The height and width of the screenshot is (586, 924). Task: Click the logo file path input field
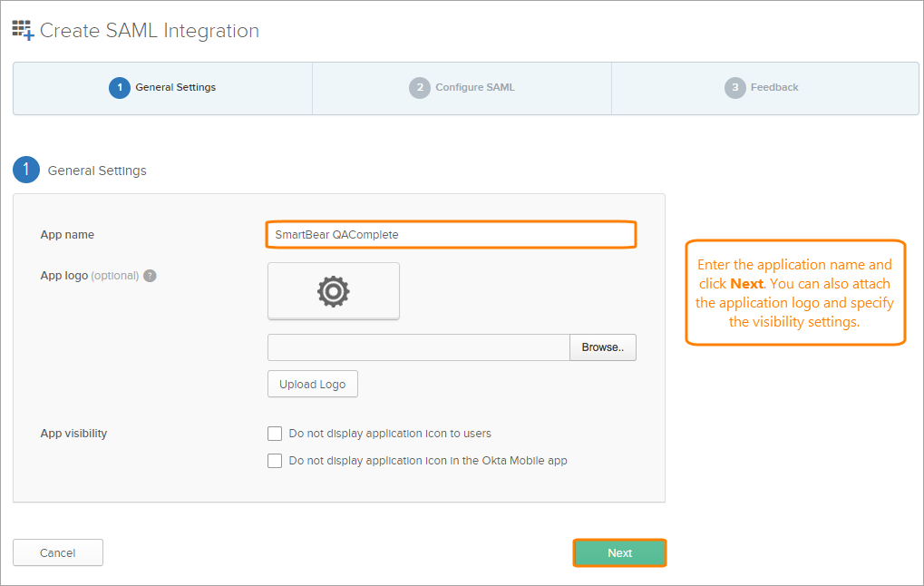pos(418,347)
